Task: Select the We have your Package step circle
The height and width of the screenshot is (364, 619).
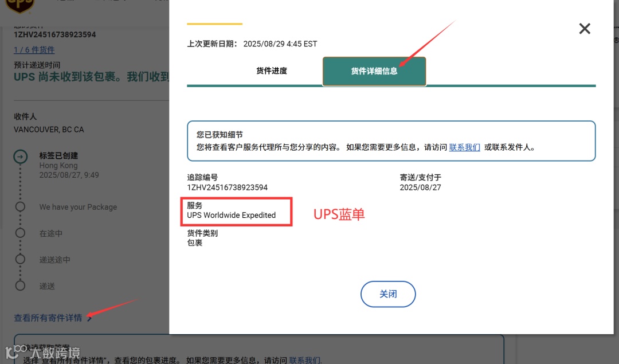Action: [20, 206]
